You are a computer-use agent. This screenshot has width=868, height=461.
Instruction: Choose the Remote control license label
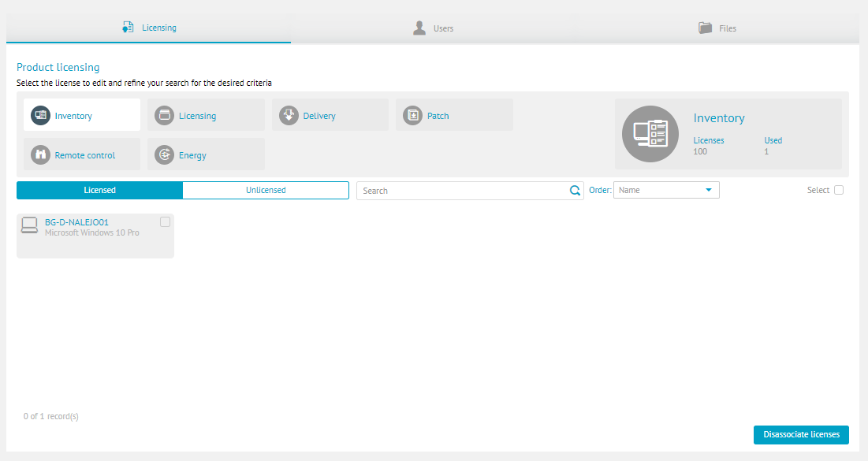coord(84,155)
